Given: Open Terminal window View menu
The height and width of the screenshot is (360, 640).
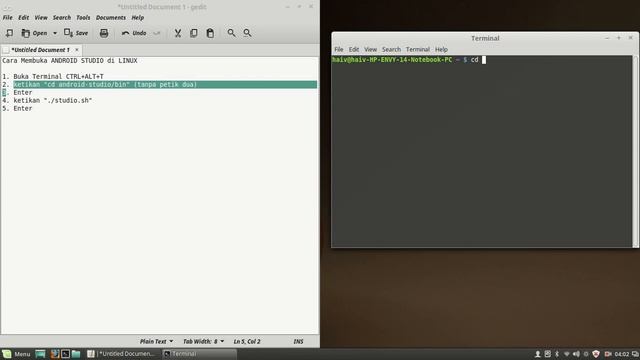Looking at the screenshot, I should pyautogui.click(x=371, y=49).
